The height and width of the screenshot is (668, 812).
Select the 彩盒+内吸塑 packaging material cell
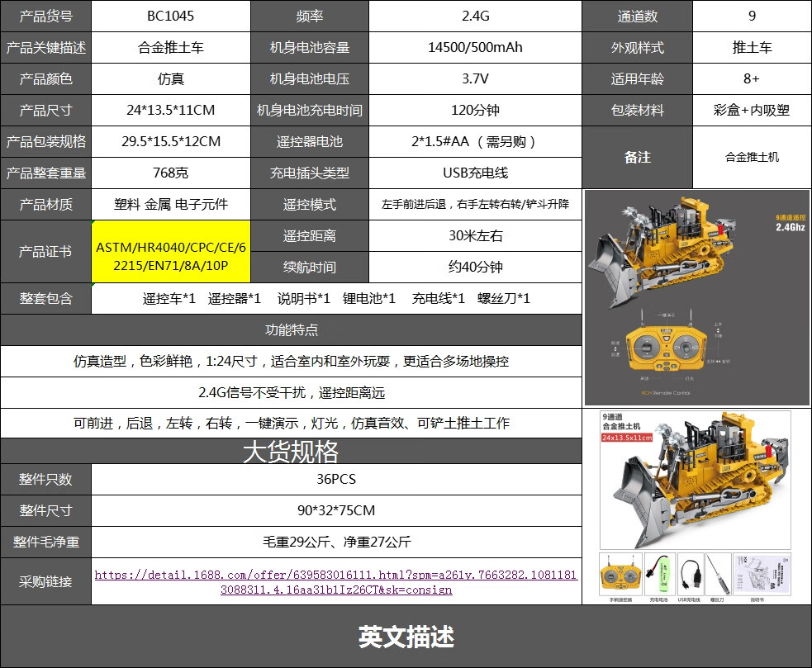point(752,111)
